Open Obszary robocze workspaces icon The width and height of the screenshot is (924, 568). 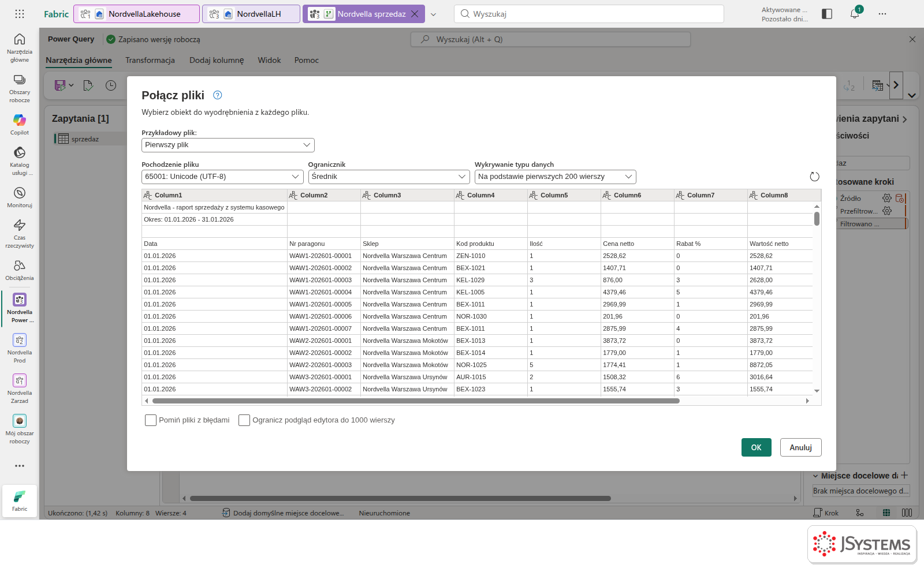coord(20,88)
